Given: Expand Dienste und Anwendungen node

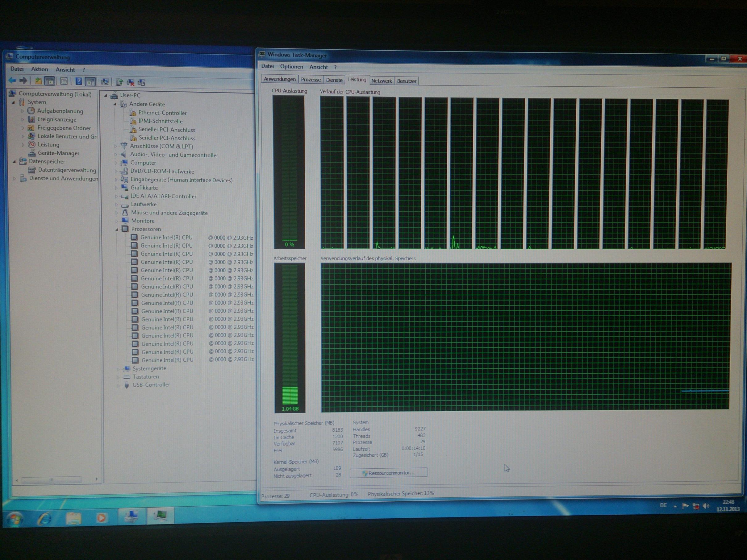Looking at the screenshot, I should point(15,179).
